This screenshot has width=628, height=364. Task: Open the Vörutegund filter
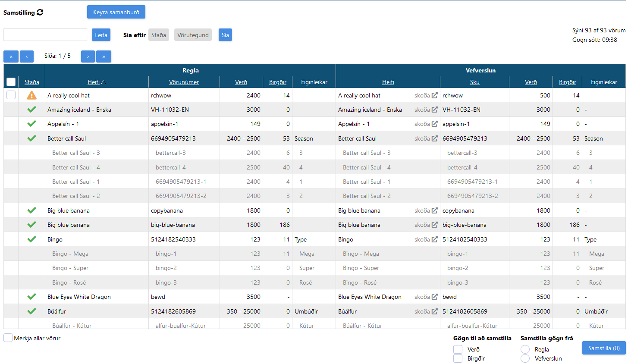tap(193, 35)
